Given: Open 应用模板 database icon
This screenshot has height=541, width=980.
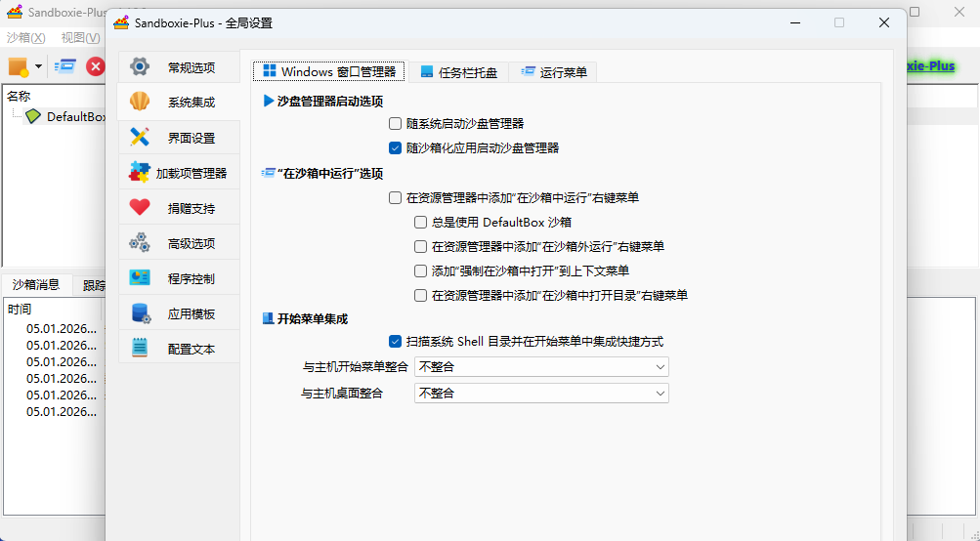Looking at the screenshot, I should pos(140,313).
